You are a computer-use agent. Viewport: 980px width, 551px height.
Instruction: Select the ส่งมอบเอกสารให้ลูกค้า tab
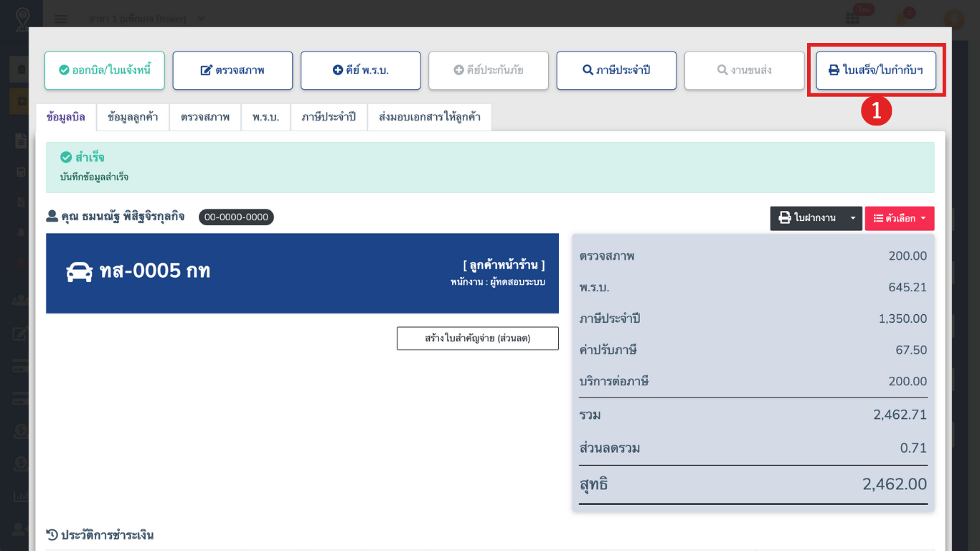pyautogui.click(x=430, y=117)
